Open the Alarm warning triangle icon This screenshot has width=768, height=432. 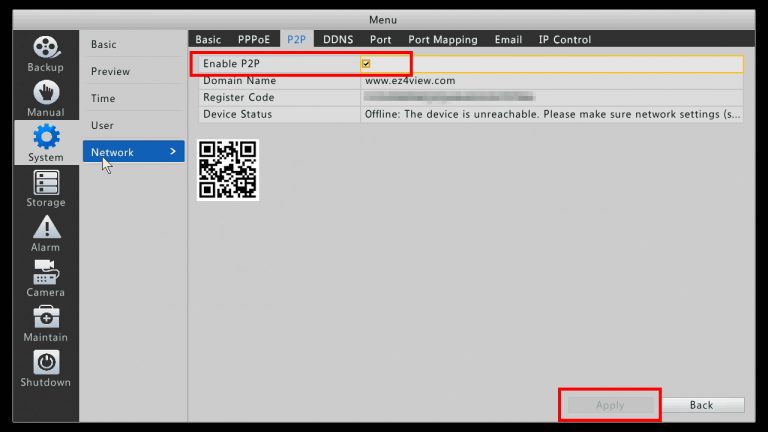coord(46,227)
